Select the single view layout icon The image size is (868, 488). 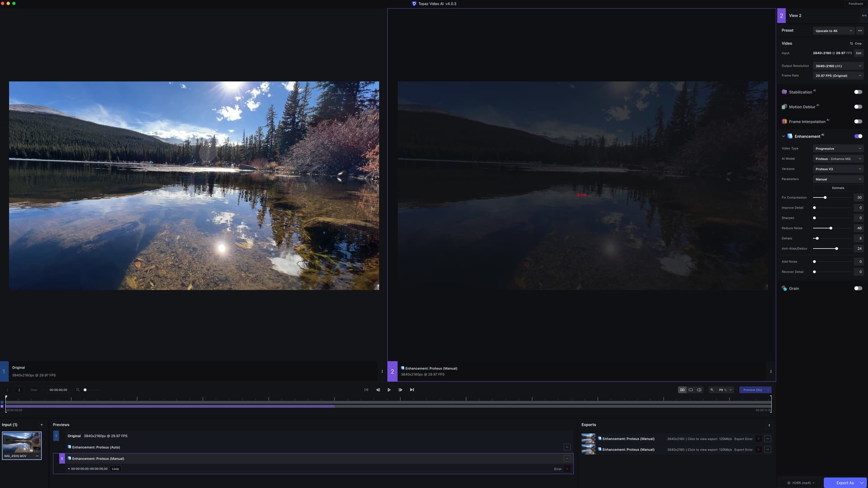pyautogui.click(x=691, y=390)
